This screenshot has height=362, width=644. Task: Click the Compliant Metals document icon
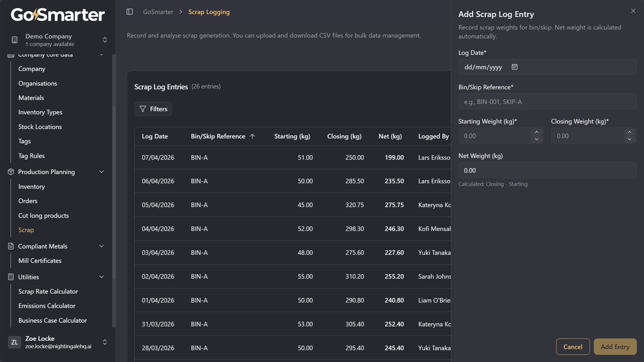11,246
